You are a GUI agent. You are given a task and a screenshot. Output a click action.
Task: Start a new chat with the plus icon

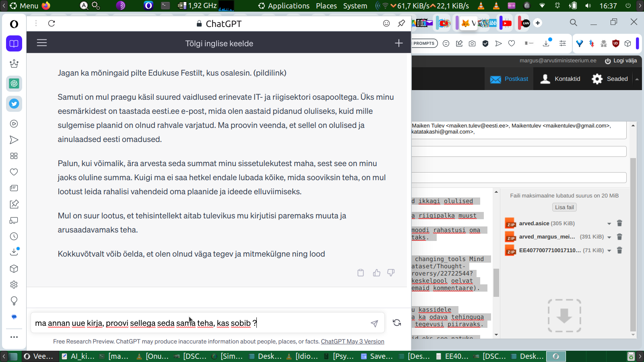398,43
